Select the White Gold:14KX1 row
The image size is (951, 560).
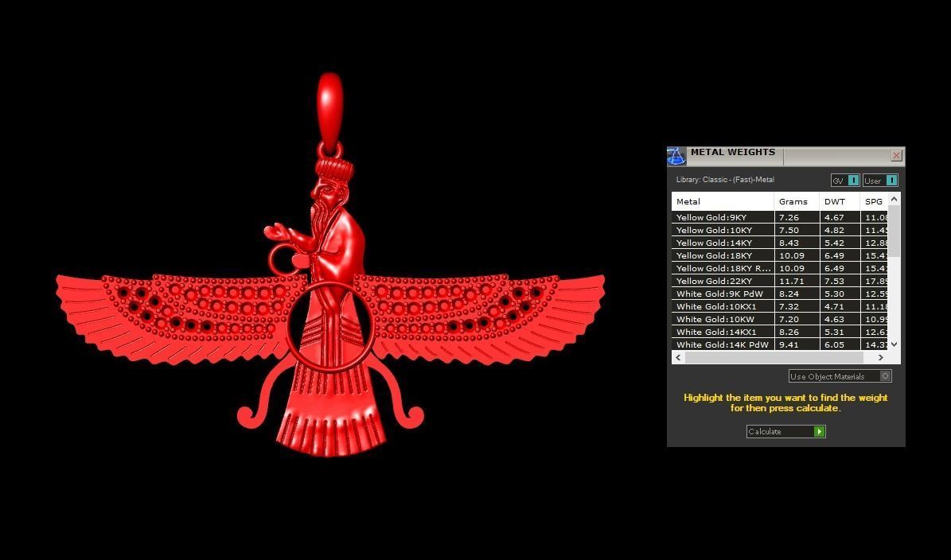tap(780, 332)
